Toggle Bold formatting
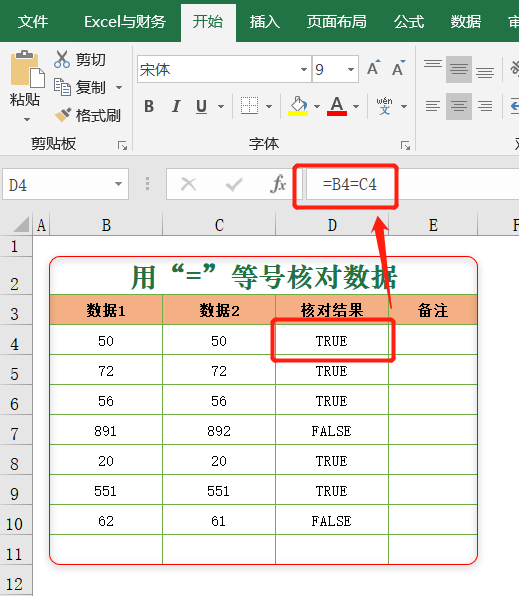The image size is (519, 596). coord(149,106)
